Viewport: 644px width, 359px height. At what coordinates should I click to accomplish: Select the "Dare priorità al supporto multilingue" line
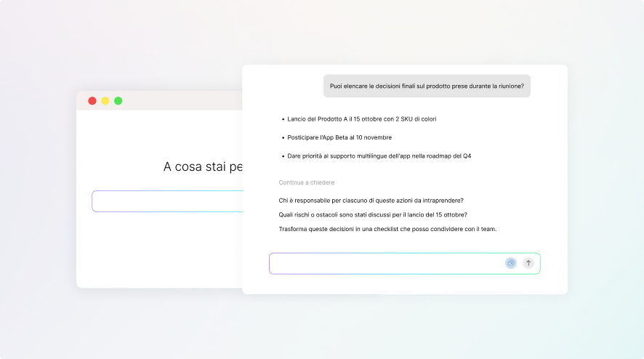pyautogui.click(x=379, y=156)
